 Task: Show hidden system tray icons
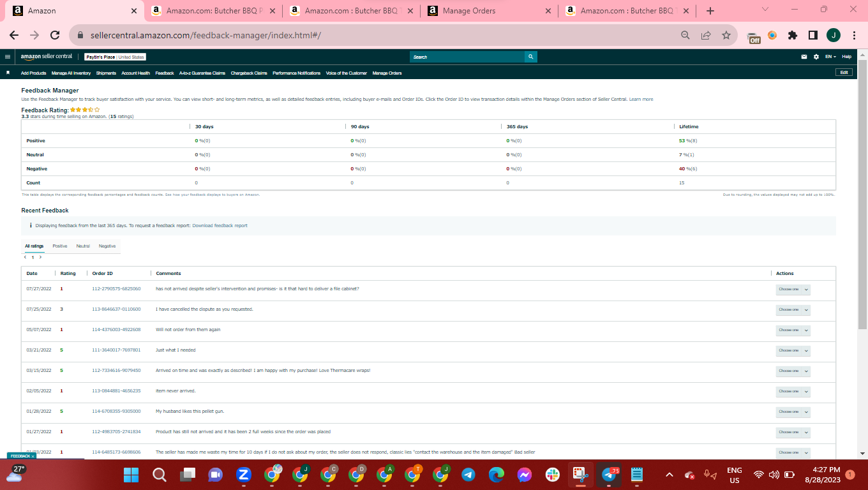click(x=670, y=475)
